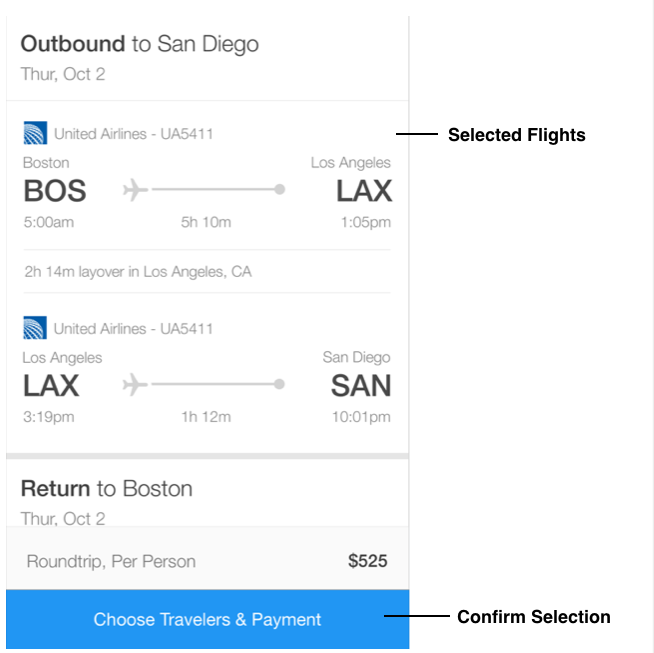Tap the 2h 14m layover information row
654x653 pixels.
pyautogui.click(x=207, y=272)
